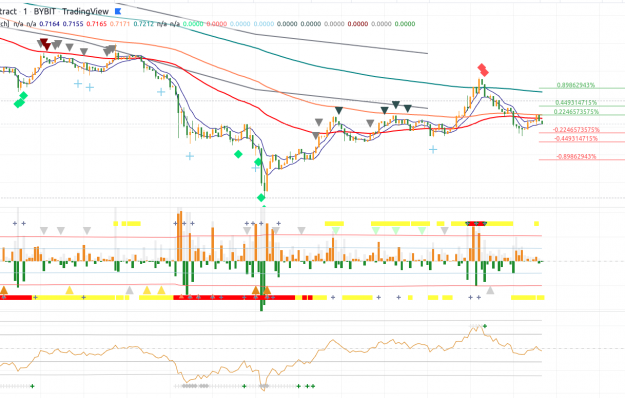This screenshot has width=625, height=398.
Task: Click the green diamond at the lowest price wick
Action: point(261,198)
